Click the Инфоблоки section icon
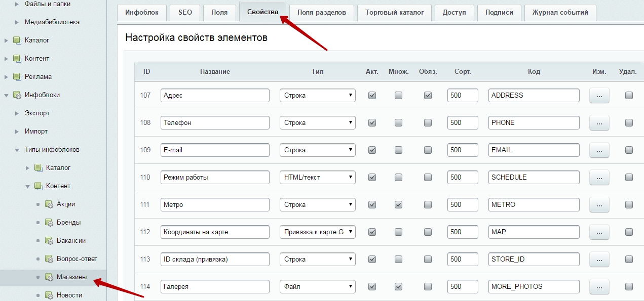The image size is (644, 301). point(17,95)
